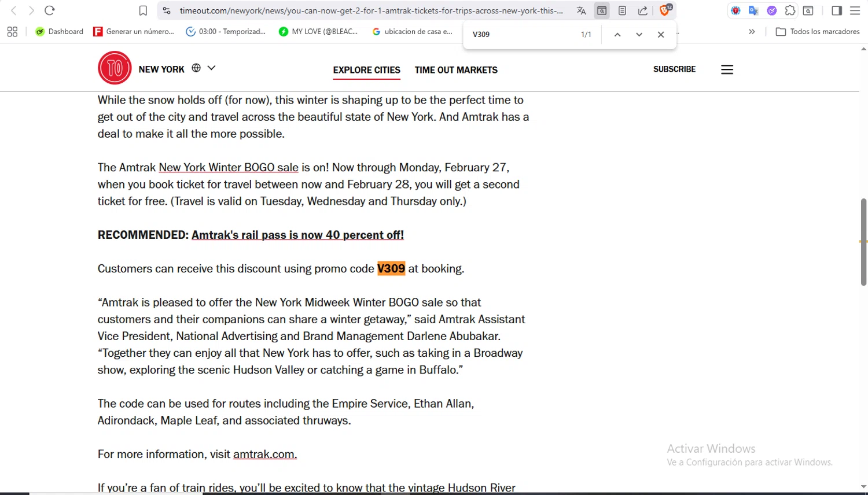Click the NEW YORK site title
The image size is (868, 495).
(x=161, y=69)
